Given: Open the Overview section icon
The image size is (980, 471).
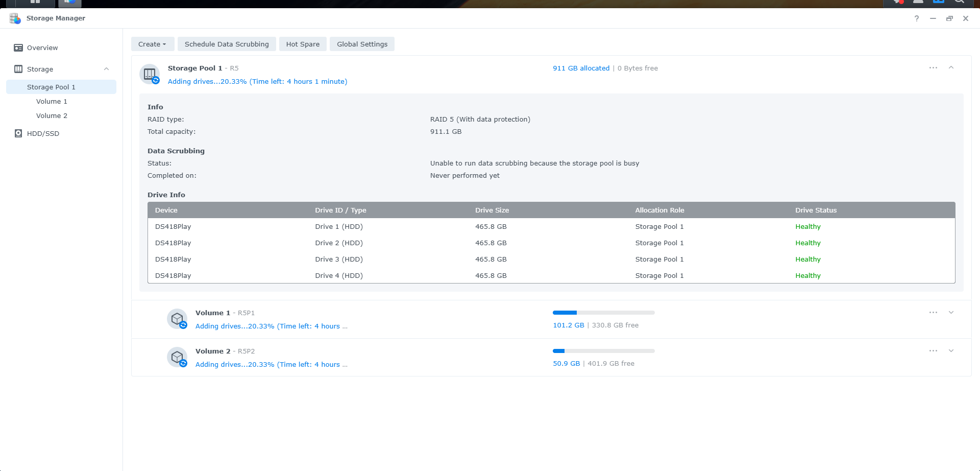Looking at the screenshot, I should point(18,48).
